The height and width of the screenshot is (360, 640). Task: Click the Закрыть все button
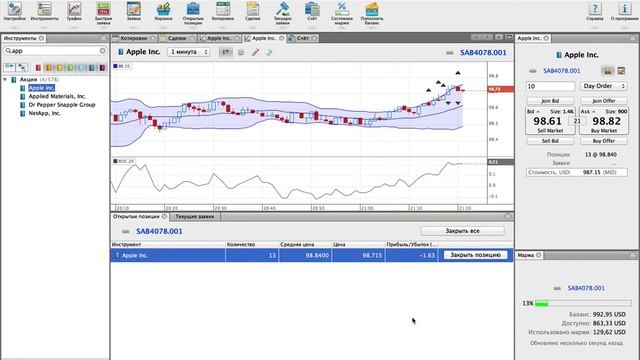462,231
